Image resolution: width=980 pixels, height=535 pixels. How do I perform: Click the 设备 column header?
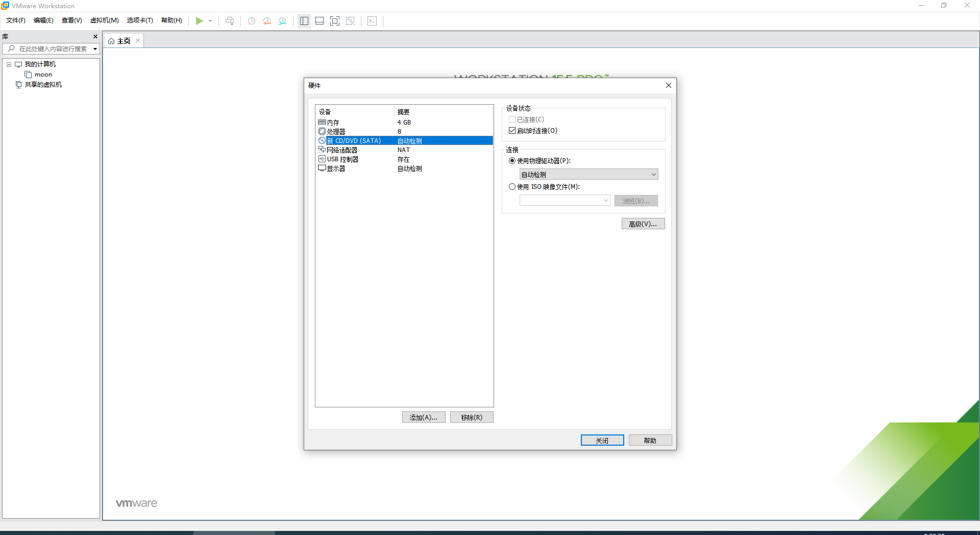pyautogui.click(x=355, y=112)
